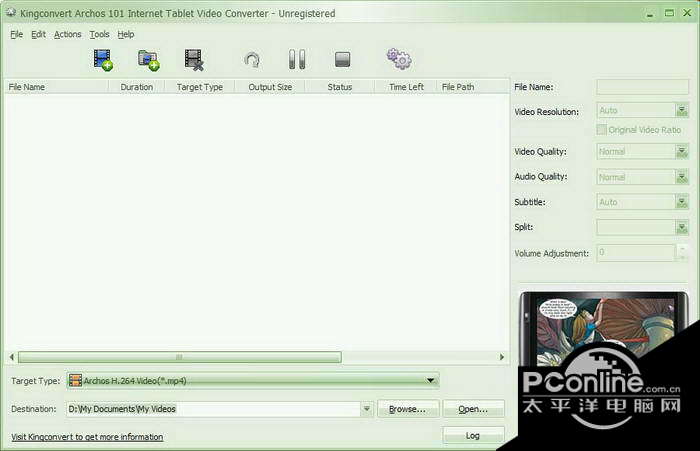Maximize the Kingconvert window
The height and width of the screenshot is (451, 700).
669,13
